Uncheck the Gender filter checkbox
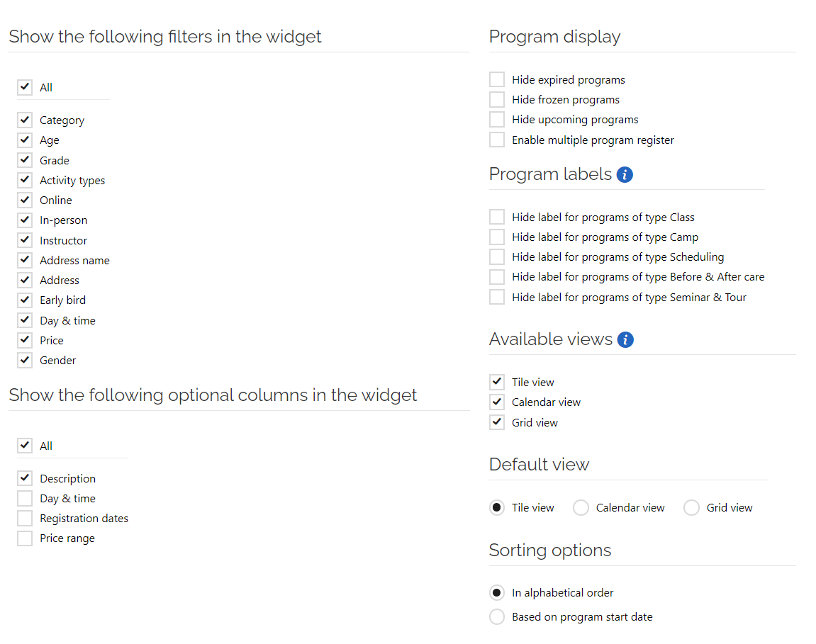The image size is (816, 644). tap(25, 360)
